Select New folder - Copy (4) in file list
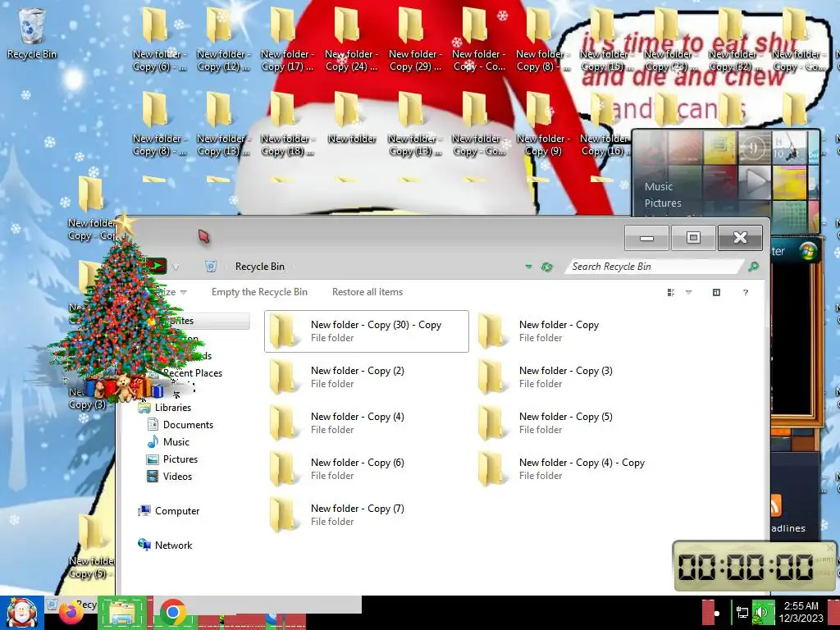This screenshot has height=630, width=840. [x=367, y=422]
